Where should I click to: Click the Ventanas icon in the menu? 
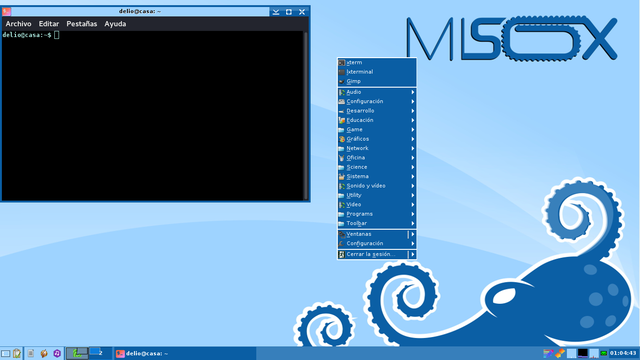tap(342, 234)
